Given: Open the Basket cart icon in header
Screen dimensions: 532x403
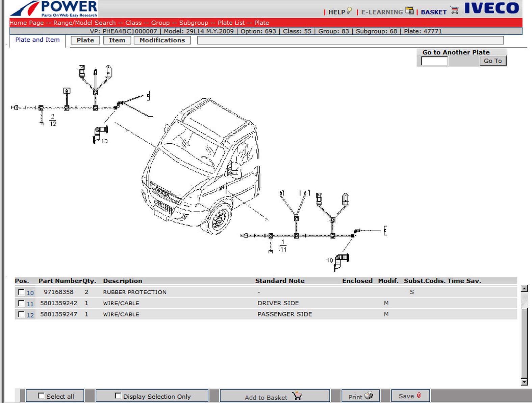Looking at the screenshot, I should click(x=455, y=10).
